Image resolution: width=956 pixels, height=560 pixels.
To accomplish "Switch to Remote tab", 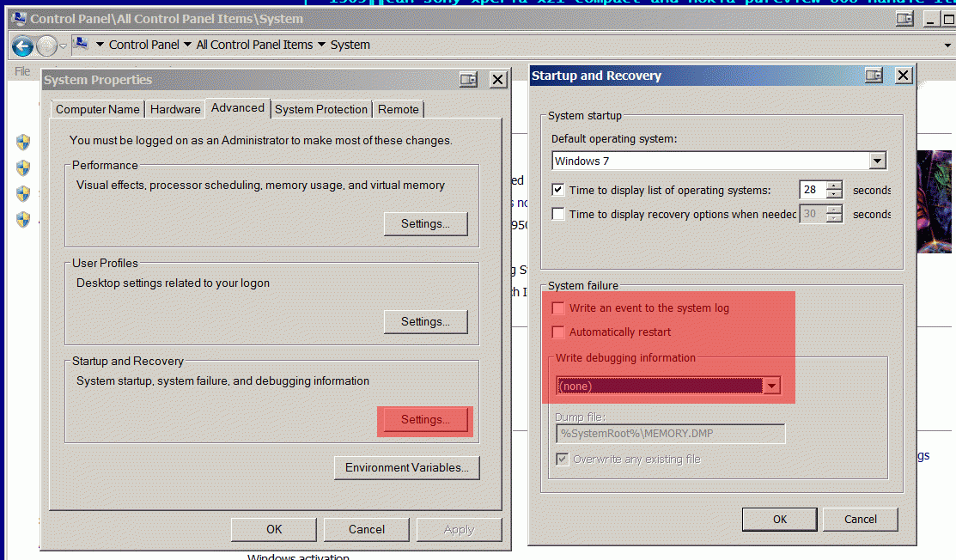I will (x=399, y=109).
